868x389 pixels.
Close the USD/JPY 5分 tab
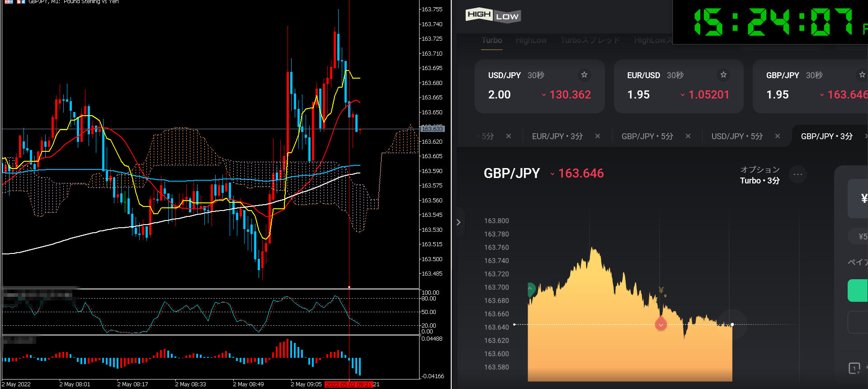778,136
